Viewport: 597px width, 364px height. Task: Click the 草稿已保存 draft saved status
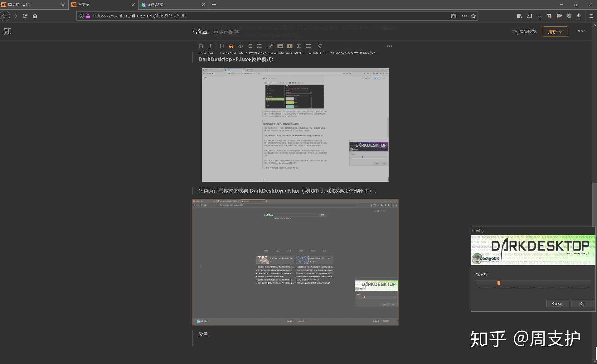click(x=226, y=32)
